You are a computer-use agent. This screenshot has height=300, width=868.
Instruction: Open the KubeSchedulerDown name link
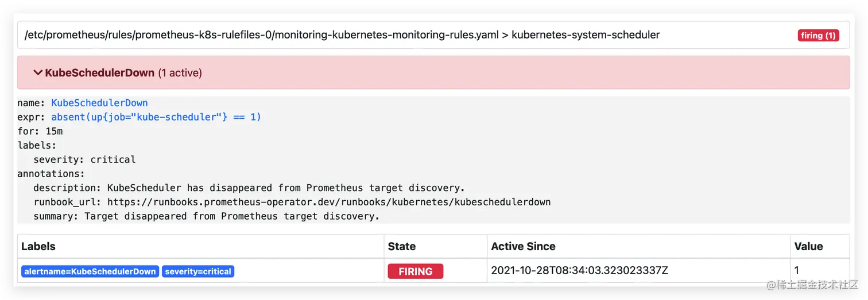click(x=99, y=103)
